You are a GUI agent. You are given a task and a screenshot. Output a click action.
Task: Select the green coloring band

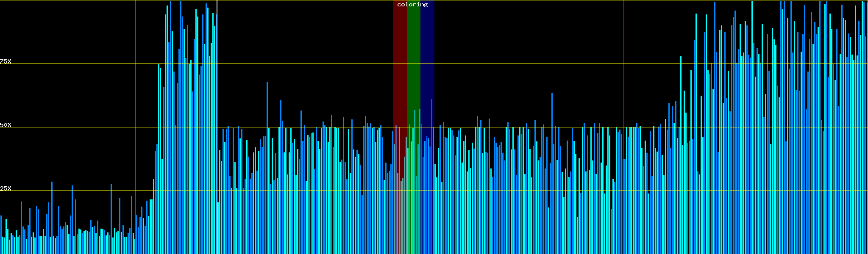pos(413,63)
